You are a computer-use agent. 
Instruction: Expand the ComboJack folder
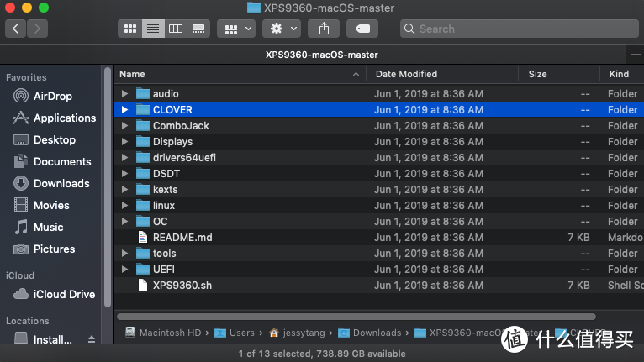[124, 126]
